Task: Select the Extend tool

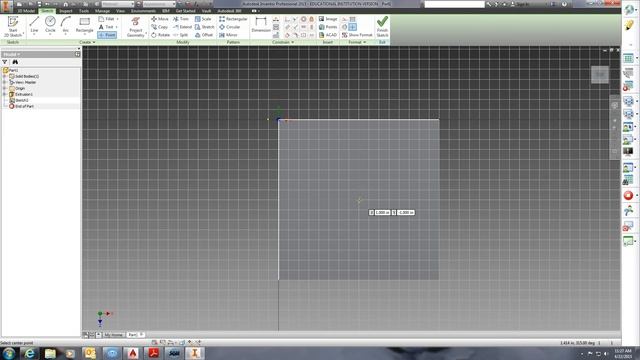Action: (182, 27)
